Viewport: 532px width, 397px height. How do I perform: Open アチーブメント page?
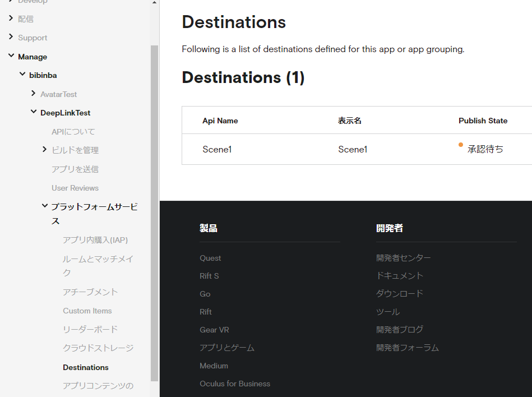click(90, 292)
